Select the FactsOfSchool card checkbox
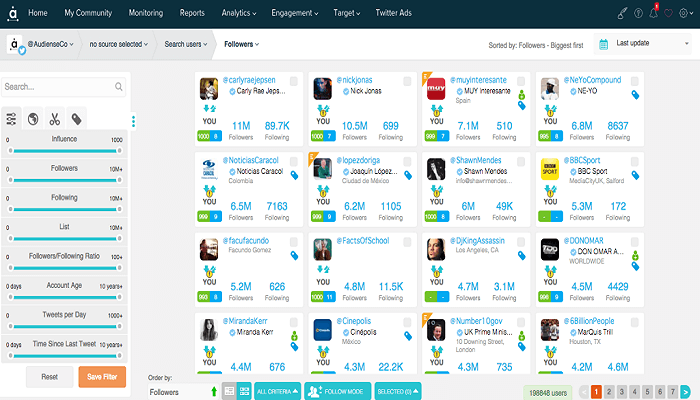700x400 pixels. 407,242
